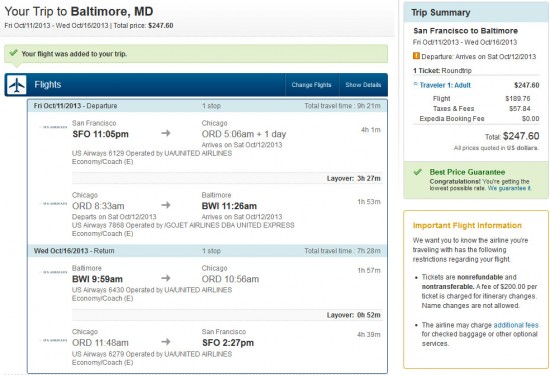
Task: Click the green checkmark in flight added banner
Action: (x=13, y=53)
